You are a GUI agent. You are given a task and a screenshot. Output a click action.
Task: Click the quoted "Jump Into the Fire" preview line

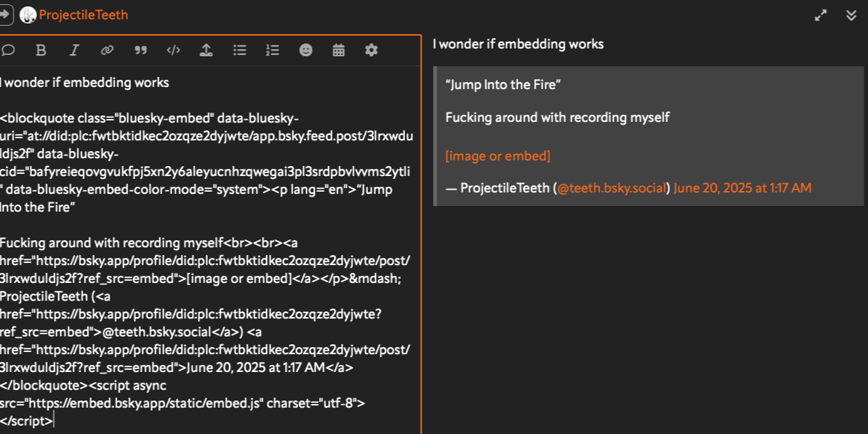point(503,85)
